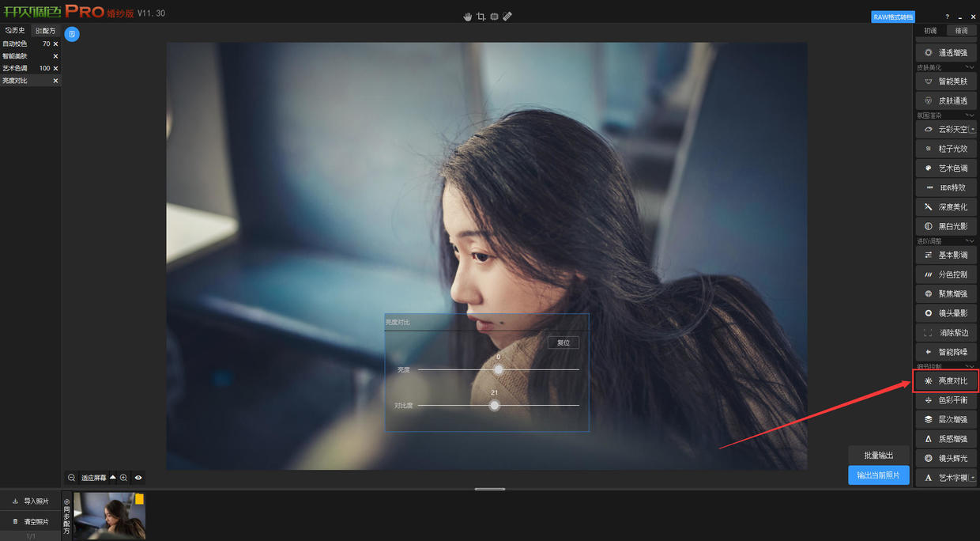Image resolution: width=980 pixels, height=541 pixels.
Task: Open the 适应屏幕 zoom dropdown
Action: click(113, 478)
